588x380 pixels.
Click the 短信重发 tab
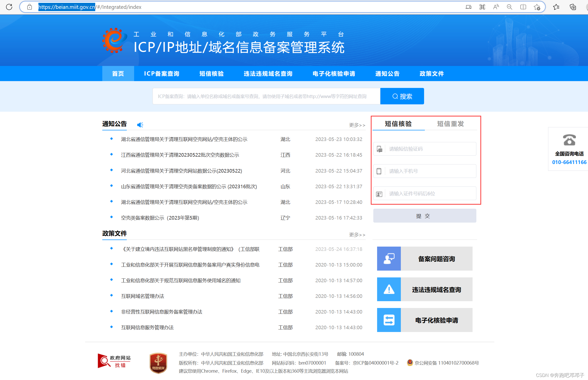(x=450, y=124)
